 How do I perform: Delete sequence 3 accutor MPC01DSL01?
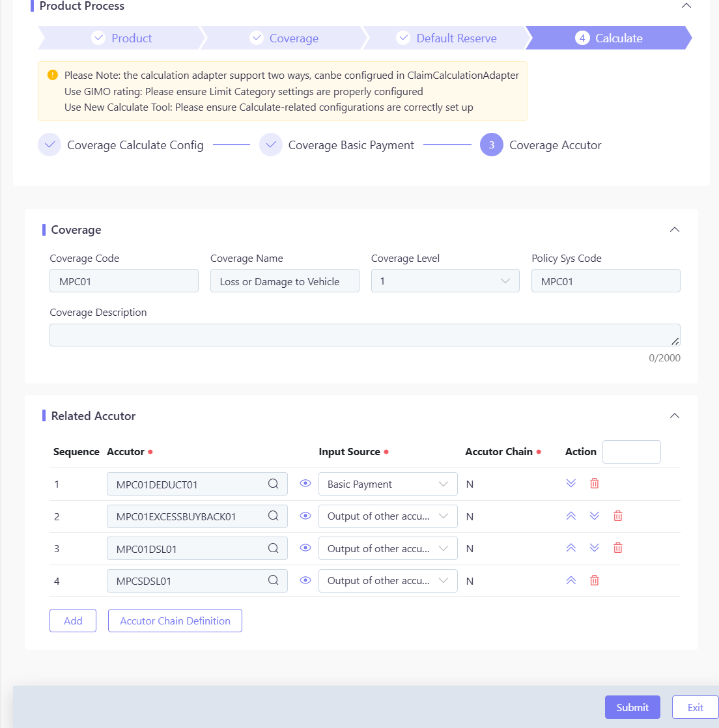[618, 548]
